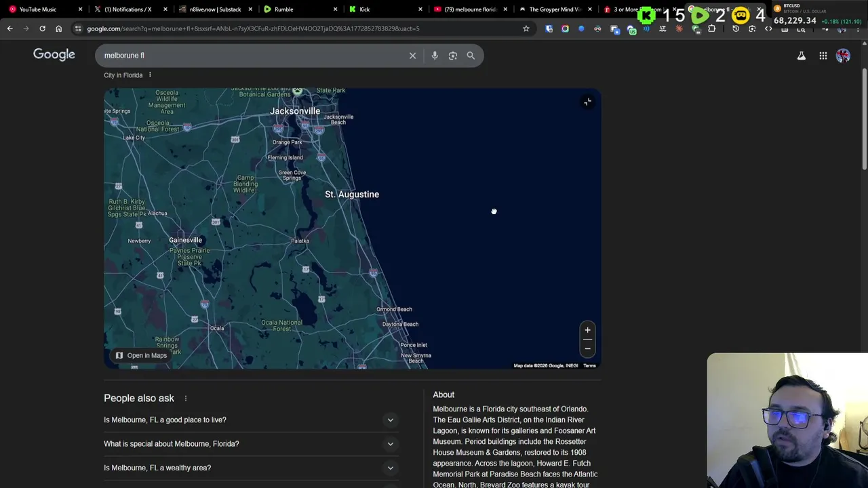This screenshot has height=488, width=868.
Task: Click the browser forward arrow
Action: click(x=26, y=28)
